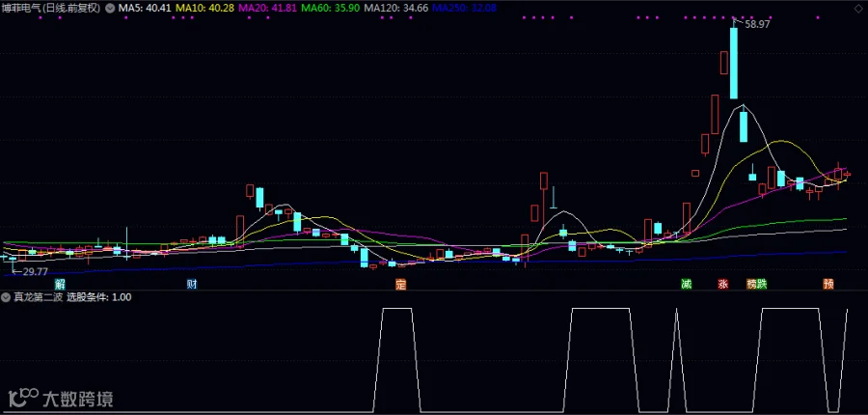Expand the 真龙第二波 indicator dropdown arrow
Screen dimensions: 868x415
[x=5, y=297]
